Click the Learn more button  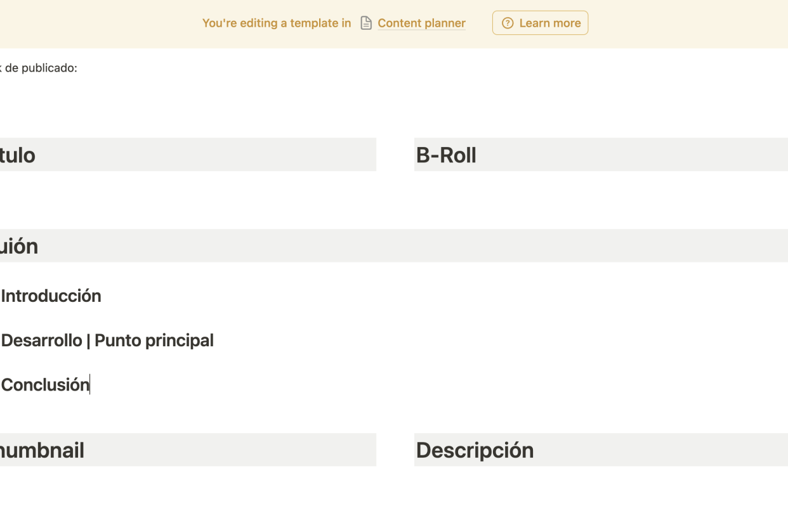pos(540,23)
